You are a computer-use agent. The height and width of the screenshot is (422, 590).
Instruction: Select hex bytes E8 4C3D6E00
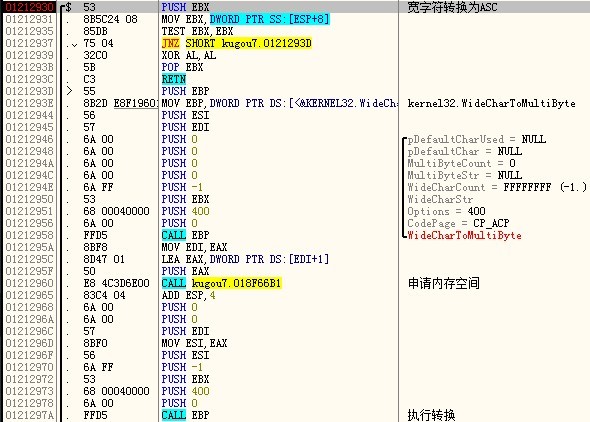[116, 284]
